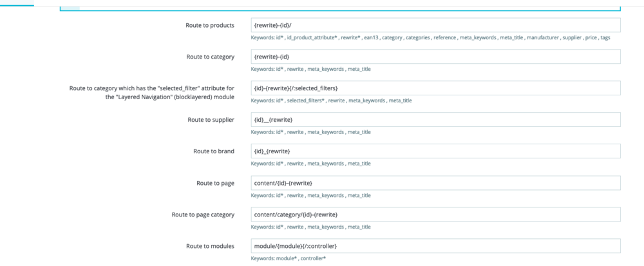This screenshot has height=266, width=644.
Task: Focus the Route to category text field
Action: tap(435, 57)
